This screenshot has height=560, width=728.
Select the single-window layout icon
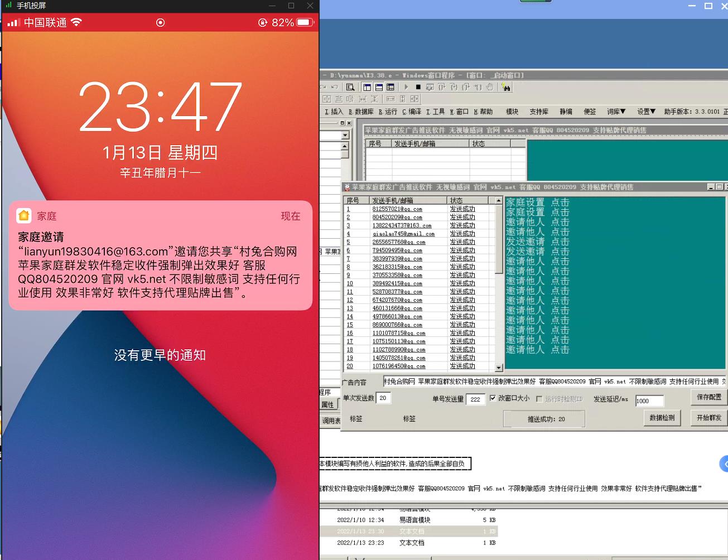367,87
